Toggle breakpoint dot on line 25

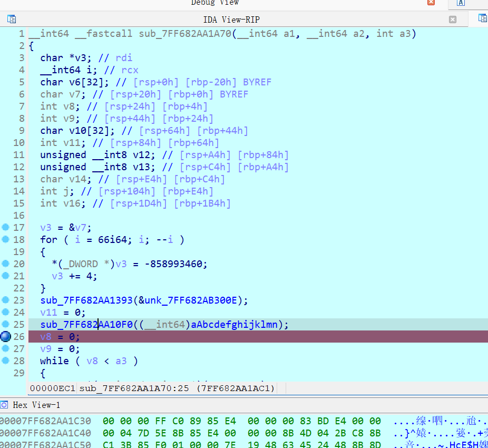[x=6, y=324]
